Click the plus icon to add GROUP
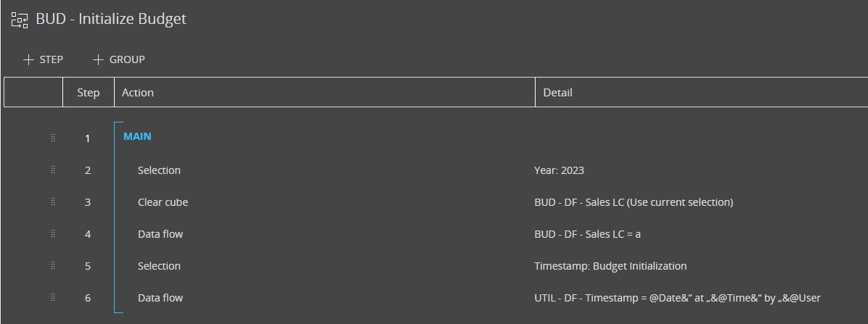Screen dimensions: 868x324 tap(99, 59)
